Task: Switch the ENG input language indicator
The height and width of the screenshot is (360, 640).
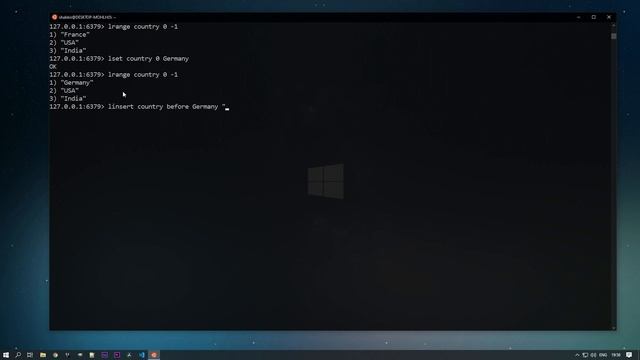Action: (603, 355)
